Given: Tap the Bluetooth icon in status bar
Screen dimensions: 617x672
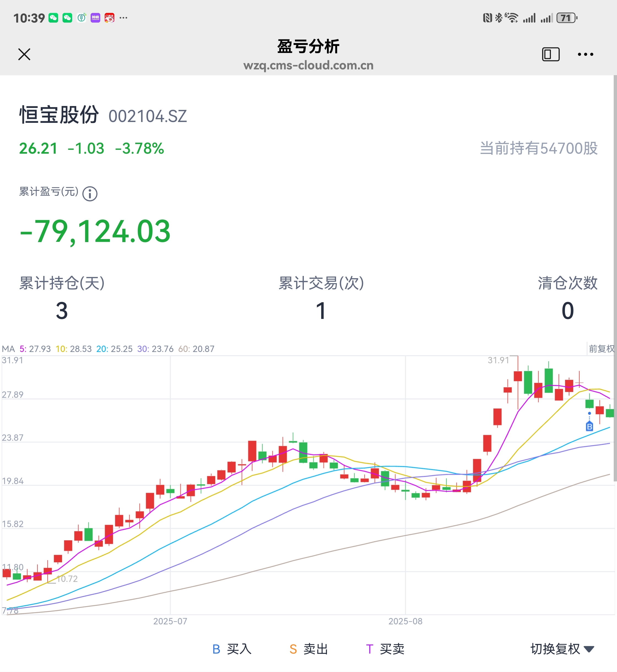Looking at the screenshot, I should (499, 18).
